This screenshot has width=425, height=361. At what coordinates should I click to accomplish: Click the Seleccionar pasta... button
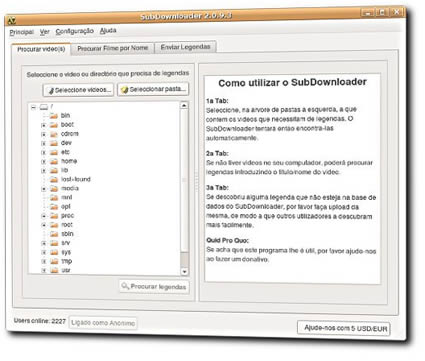153,89
